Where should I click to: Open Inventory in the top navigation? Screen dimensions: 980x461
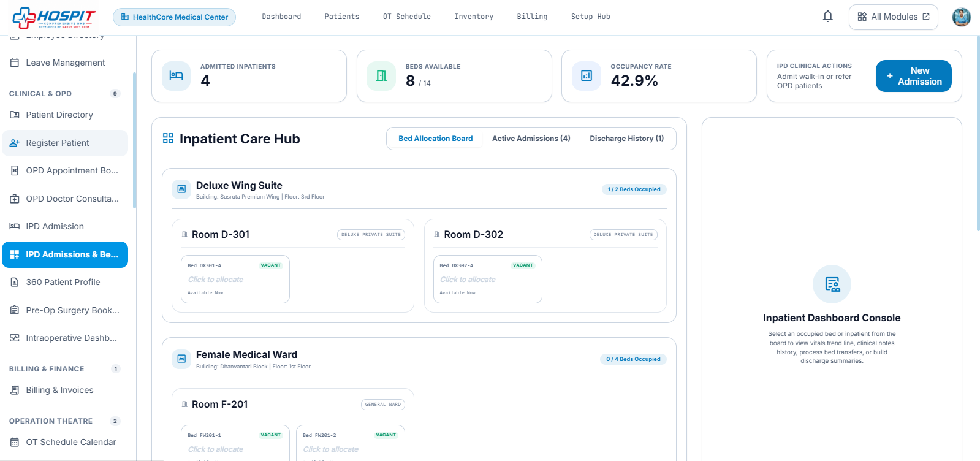click(474, 17)
